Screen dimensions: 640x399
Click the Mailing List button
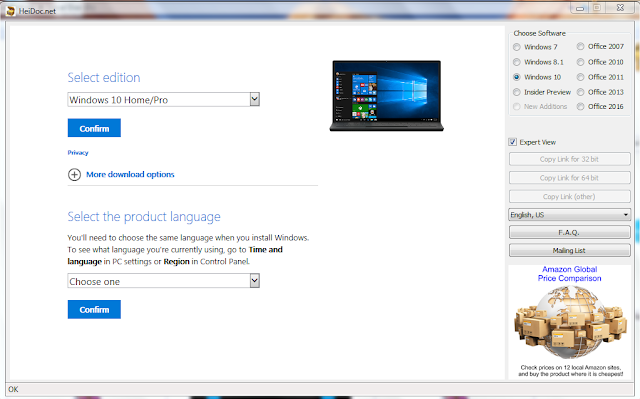pos(569,250)
